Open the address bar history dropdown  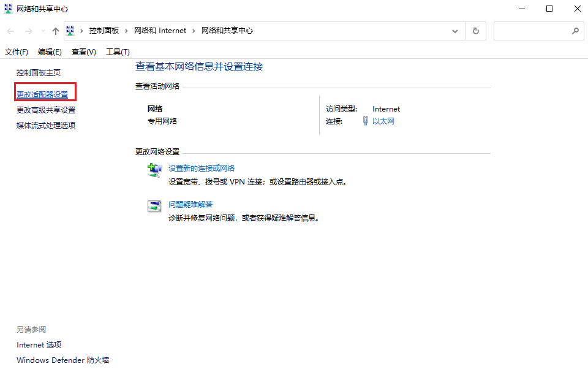coord(454,30)
